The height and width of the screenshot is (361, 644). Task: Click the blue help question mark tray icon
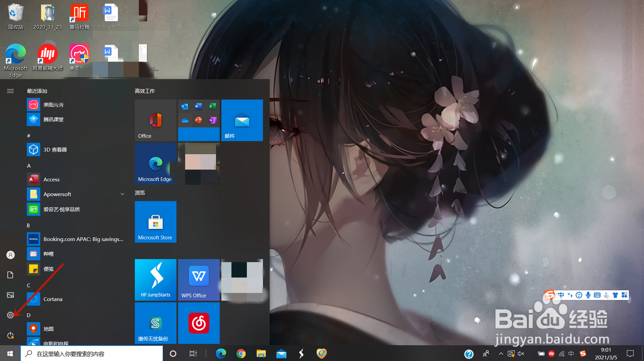[469, 354]
